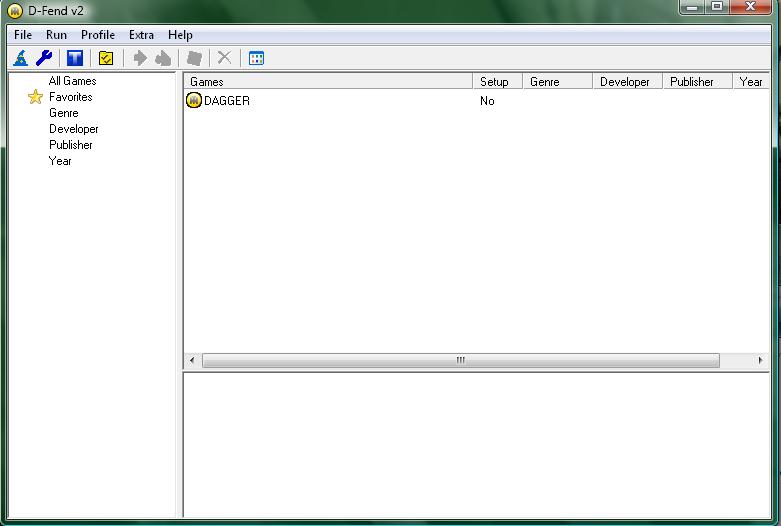
Task: Select Publisher in the sidebar tree
Action: [71, 145]
